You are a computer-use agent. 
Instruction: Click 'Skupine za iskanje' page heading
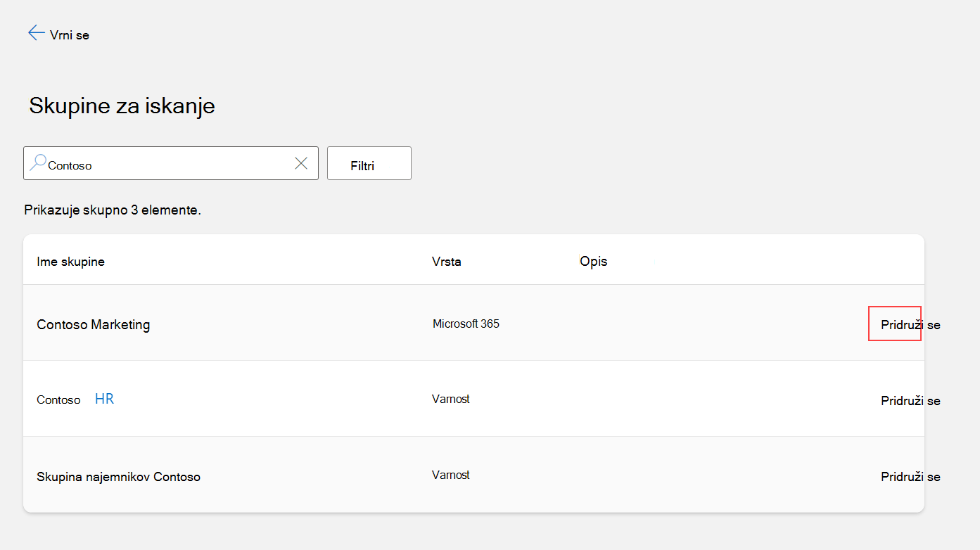pyautogui.click(x=122, y=105)
